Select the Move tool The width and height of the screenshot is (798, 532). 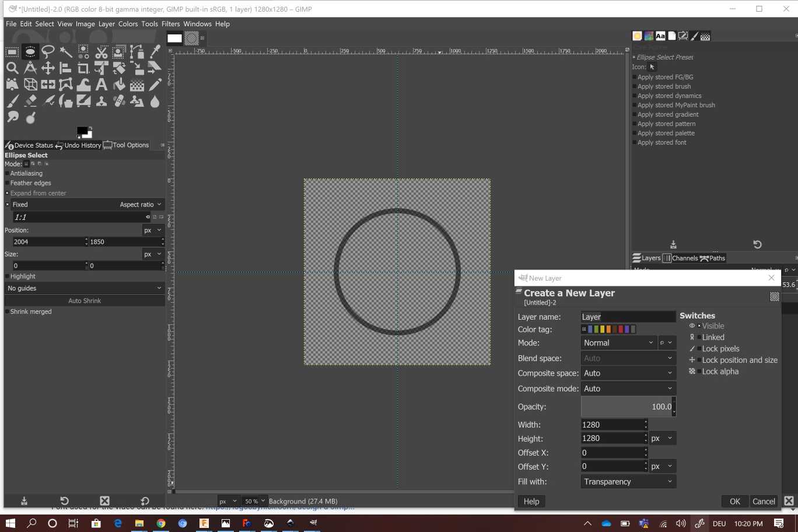click(48, 68)
